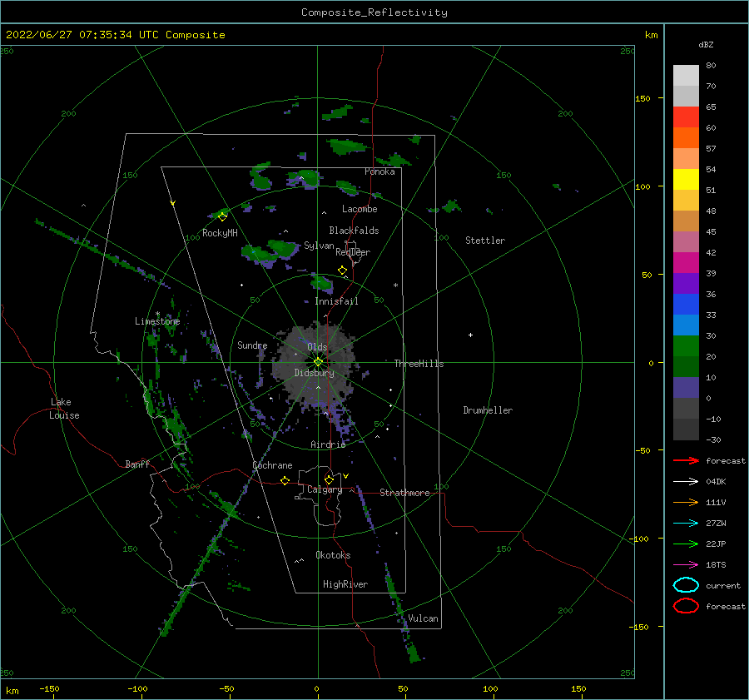
Task: Click the Innisfail city label
Action: click(336, 301)
